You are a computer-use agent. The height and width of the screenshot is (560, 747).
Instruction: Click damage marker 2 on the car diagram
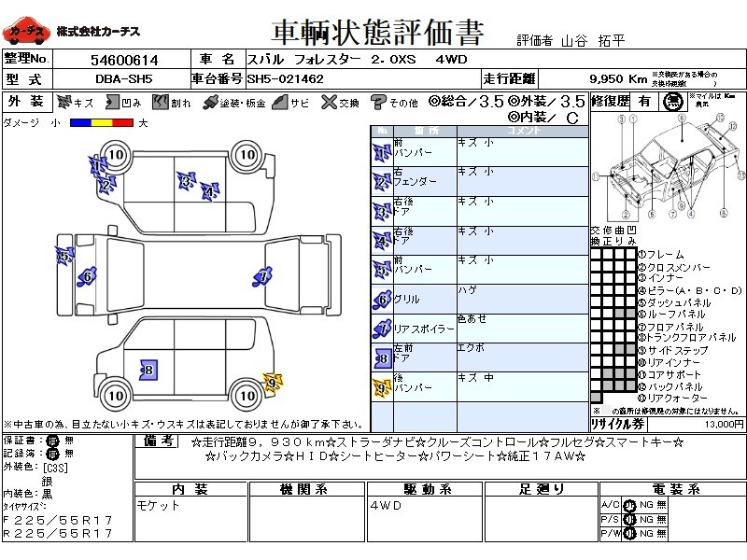106,185
